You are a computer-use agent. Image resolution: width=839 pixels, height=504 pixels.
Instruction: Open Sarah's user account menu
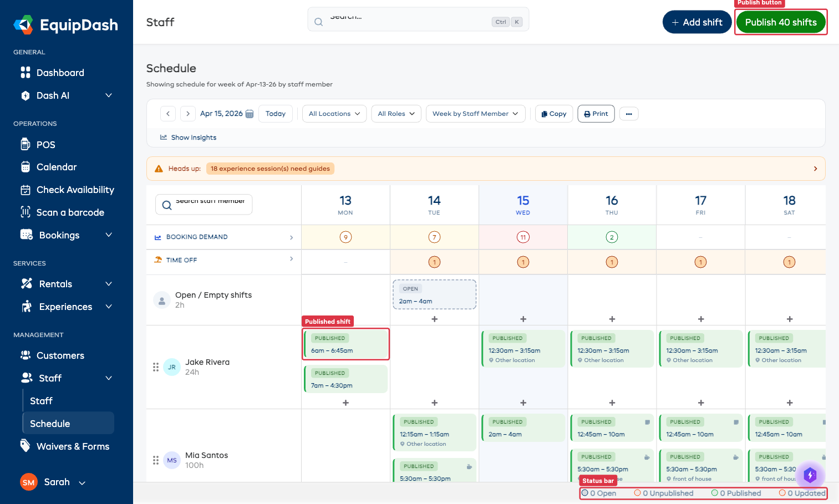53,482
